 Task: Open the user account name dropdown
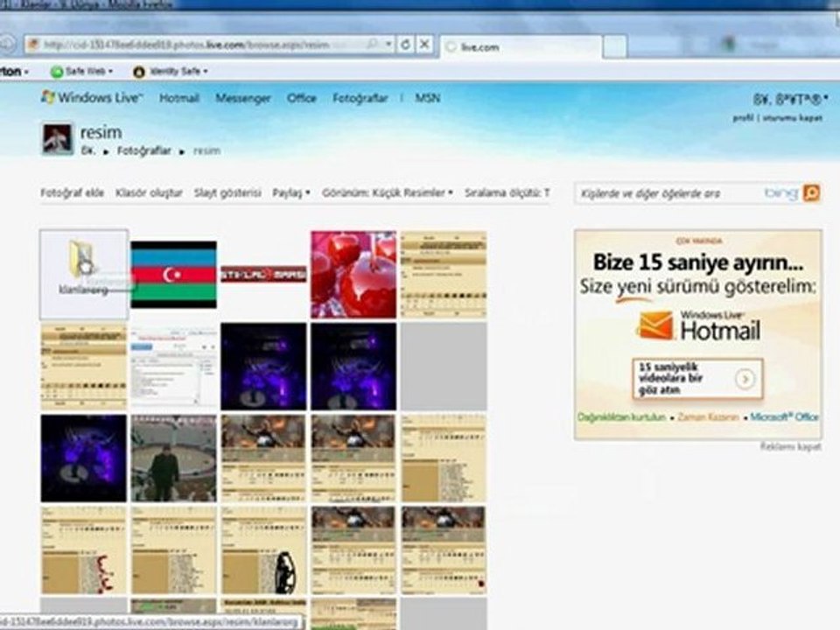791,99
